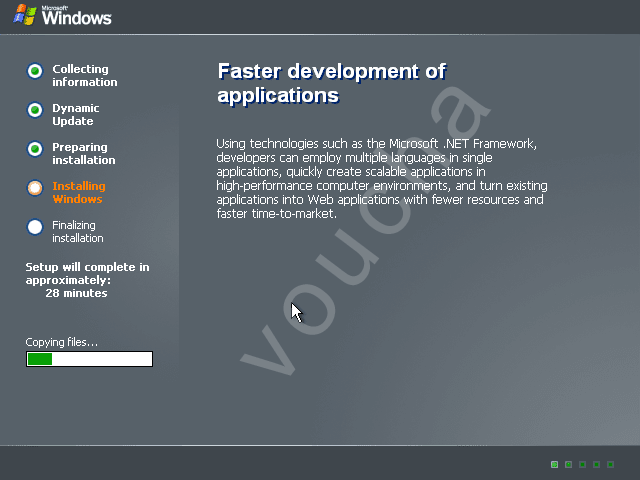Screen dimensions: 640x480
Task: Click the Preparing installation step indicator
Action: (x=35, y=149)
